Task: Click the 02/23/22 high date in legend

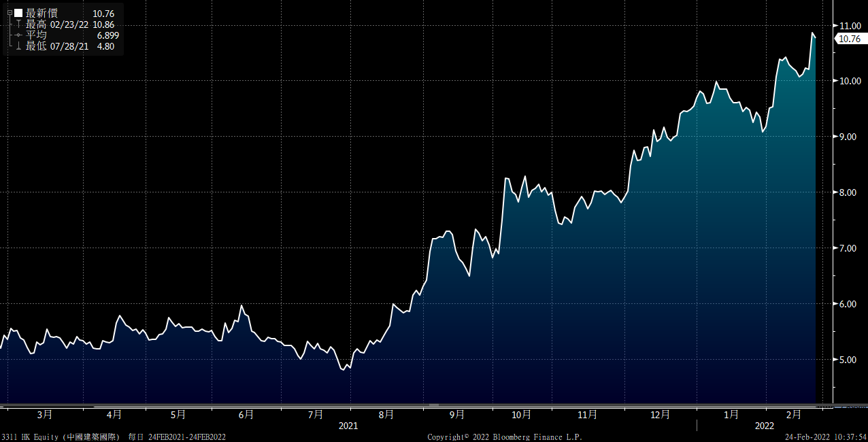Action: point(69,24)
